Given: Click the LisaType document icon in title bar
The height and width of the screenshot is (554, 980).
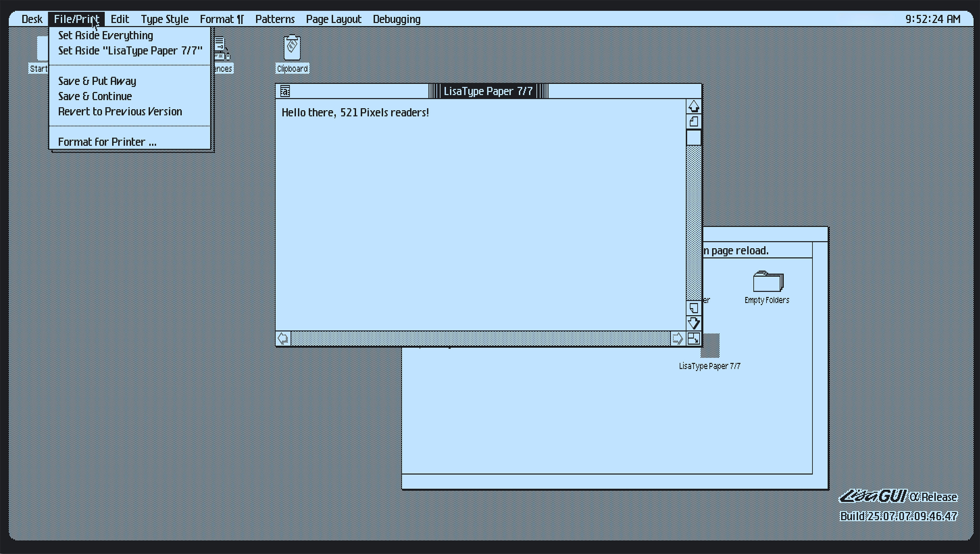Looking at the screenshot, I should click(x=285, y=91).
